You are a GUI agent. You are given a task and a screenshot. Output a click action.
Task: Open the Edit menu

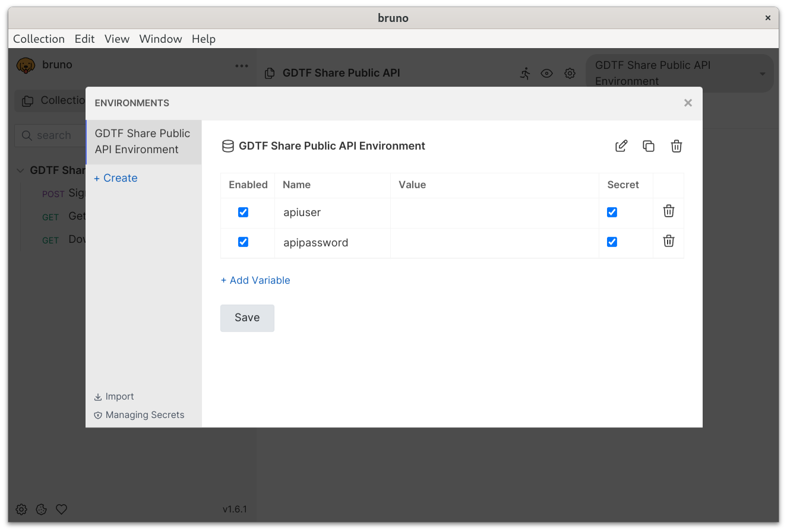click(x=84, y=39)
